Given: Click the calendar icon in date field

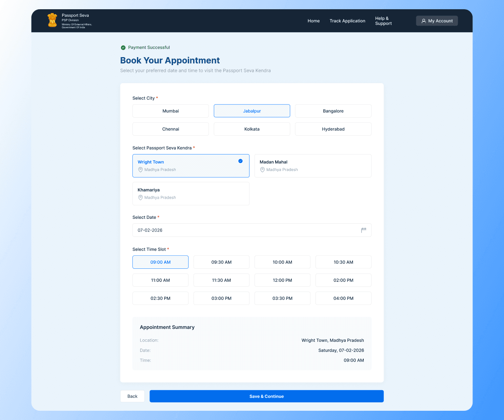Looking at the screenshot, I should coord(364,230).
